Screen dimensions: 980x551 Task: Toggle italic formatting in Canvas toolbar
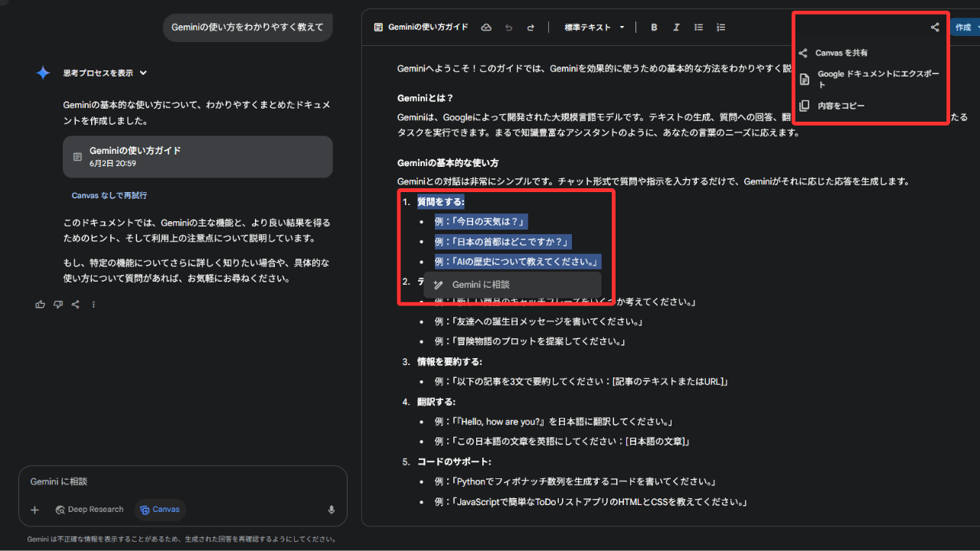tap(676, 28)
